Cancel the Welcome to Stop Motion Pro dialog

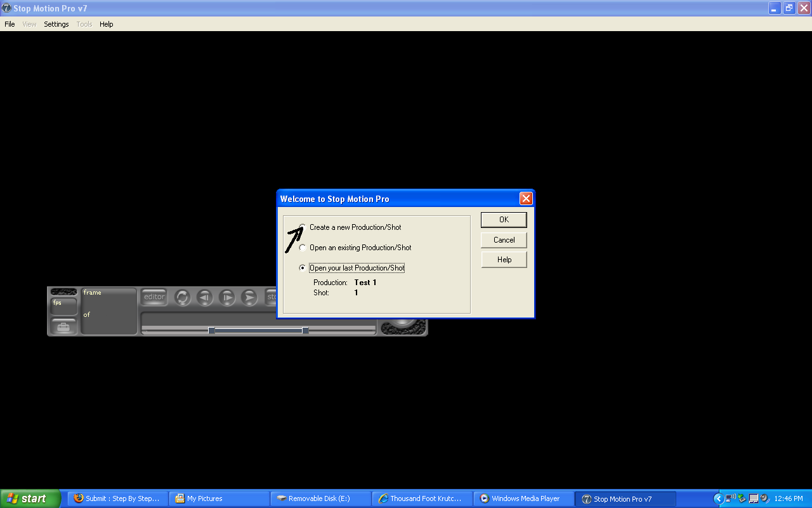(504, 240)
